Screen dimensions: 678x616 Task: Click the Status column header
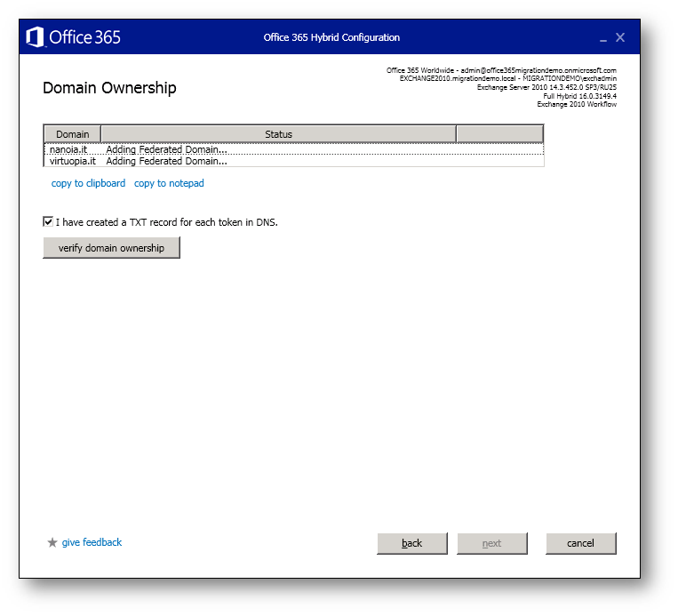278,134
